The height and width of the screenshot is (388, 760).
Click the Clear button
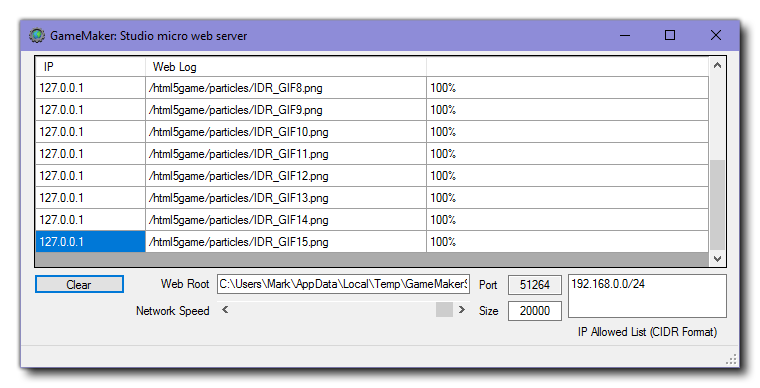(x=79, y=284)
